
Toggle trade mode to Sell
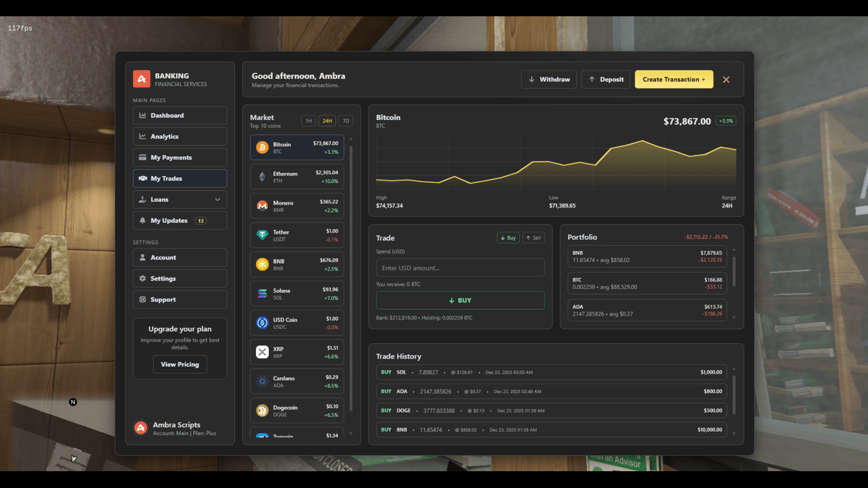point(533,238)
